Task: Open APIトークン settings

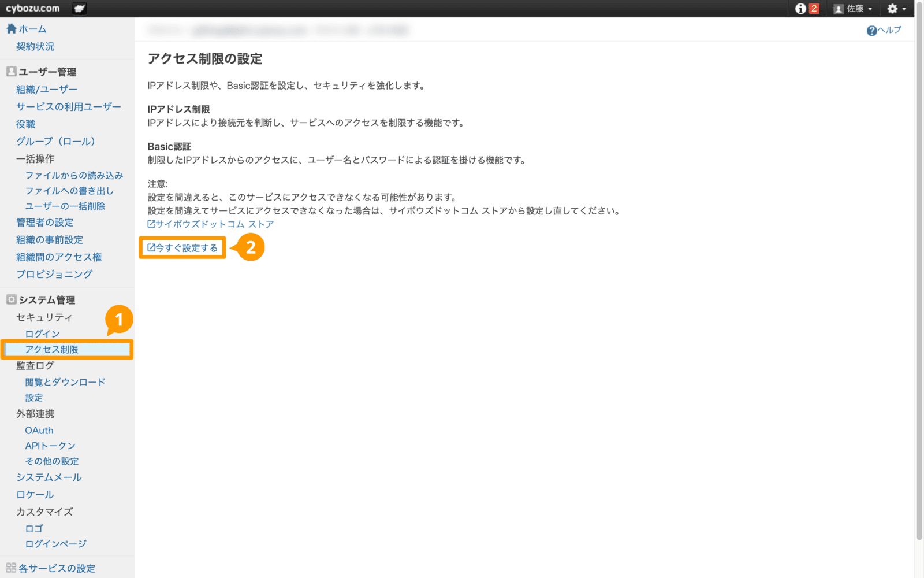Action: (x=50, y=446)
